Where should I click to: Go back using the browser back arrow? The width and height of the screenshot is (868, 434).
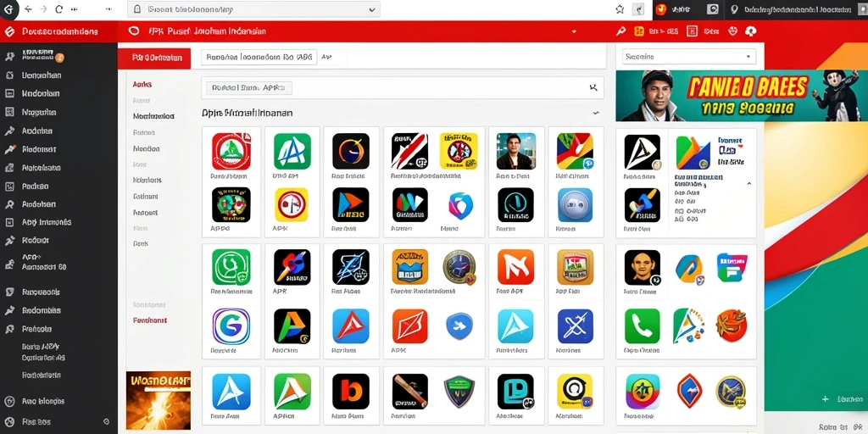[x=29, y=9]
